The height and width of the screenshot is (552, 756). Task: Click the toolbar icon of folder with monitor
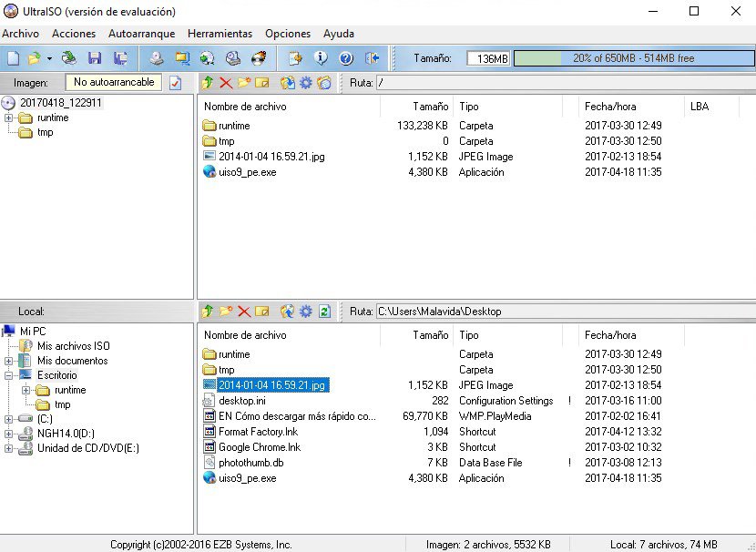[182, 58]
